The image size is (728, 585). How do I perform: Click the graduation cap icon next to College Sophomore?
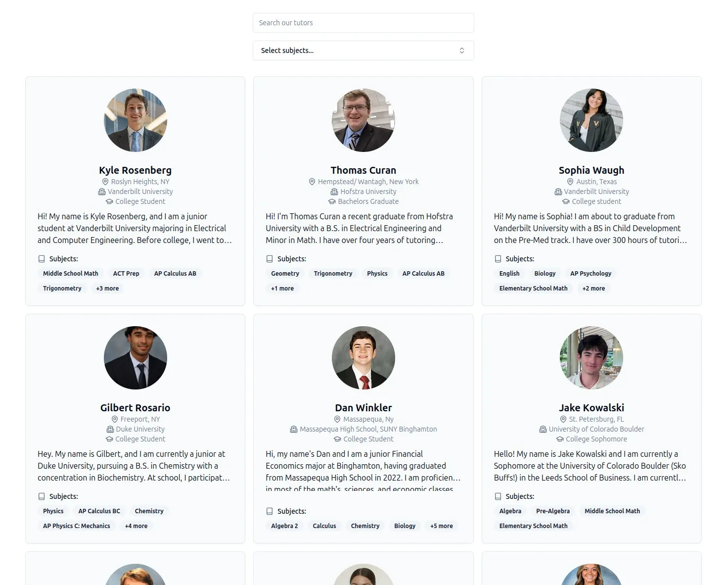tap(560, 439)
